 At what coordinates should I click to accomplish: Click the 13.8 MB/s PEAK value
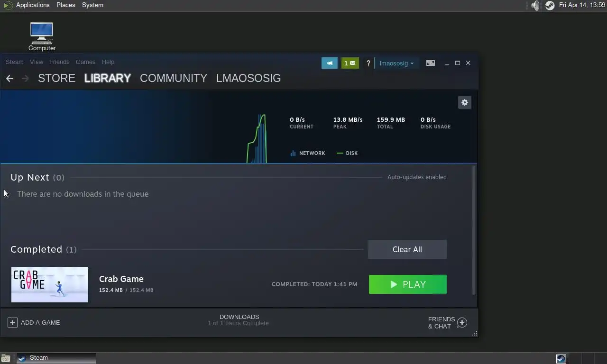(348, 120)
